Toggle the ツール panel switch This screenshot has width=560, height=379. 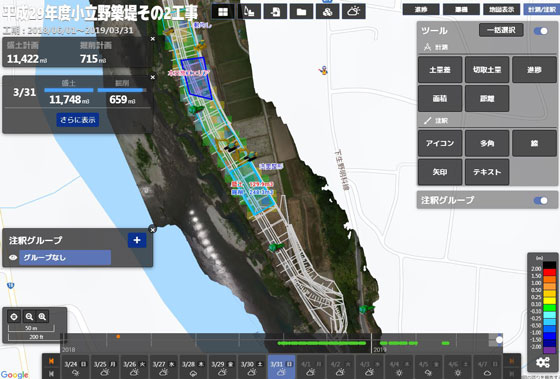click(541, 31)
